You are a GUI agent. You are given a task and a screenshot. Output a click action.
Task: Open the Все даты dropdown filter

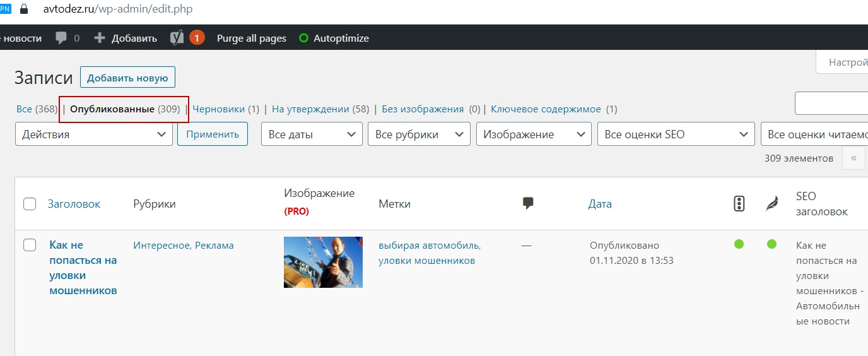tap(312, 134)
